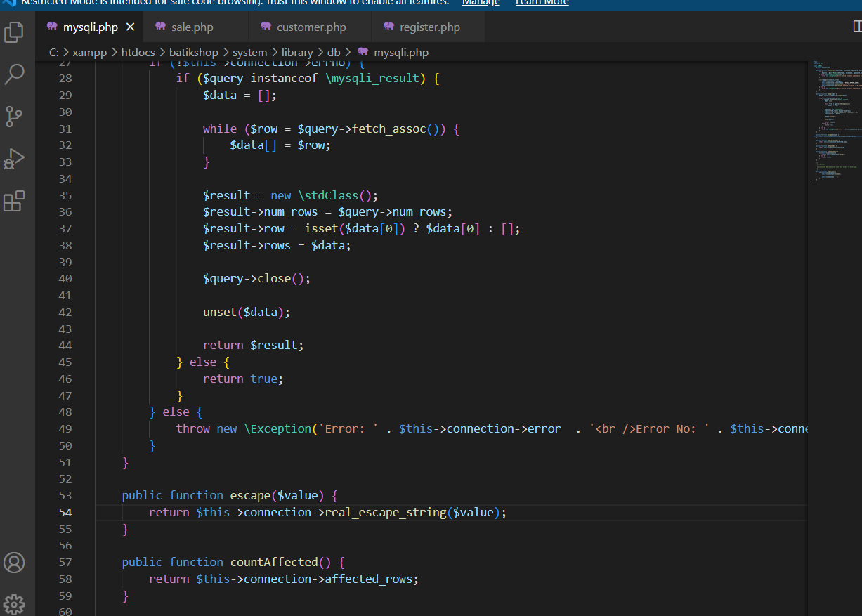Open the Extensions view icon
This screenshot has height=616, width=862.
[x=14, y=201]
